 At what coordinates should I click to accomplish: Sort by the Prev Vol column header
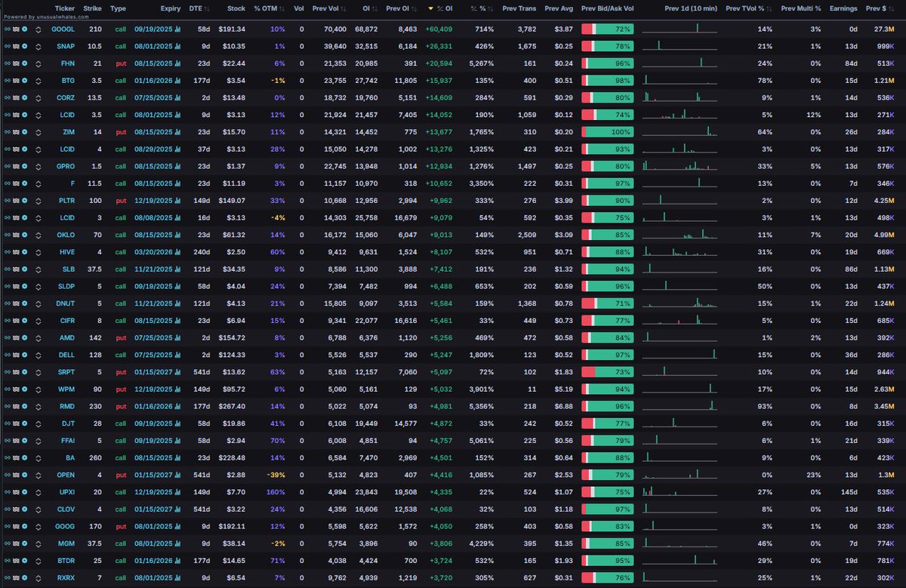pyautogui.click(x=328, y=8)
